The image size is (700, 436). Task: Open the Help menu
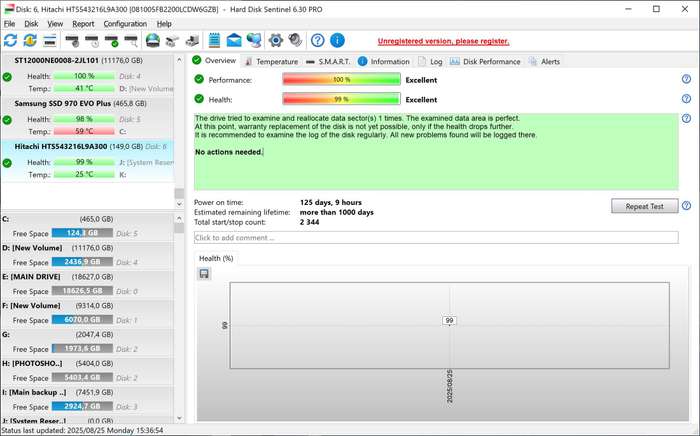coord(164,24)
